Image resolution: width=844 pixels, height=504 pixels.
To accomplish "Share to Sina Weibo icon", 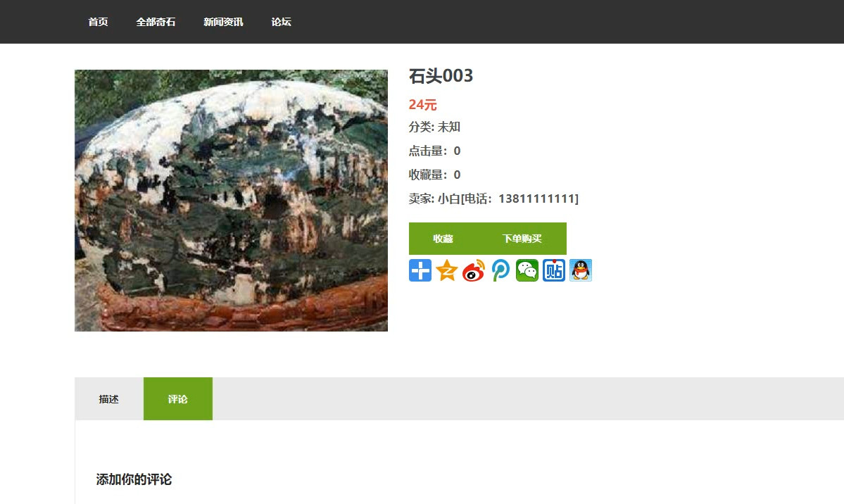I will (x=474, y=270).
